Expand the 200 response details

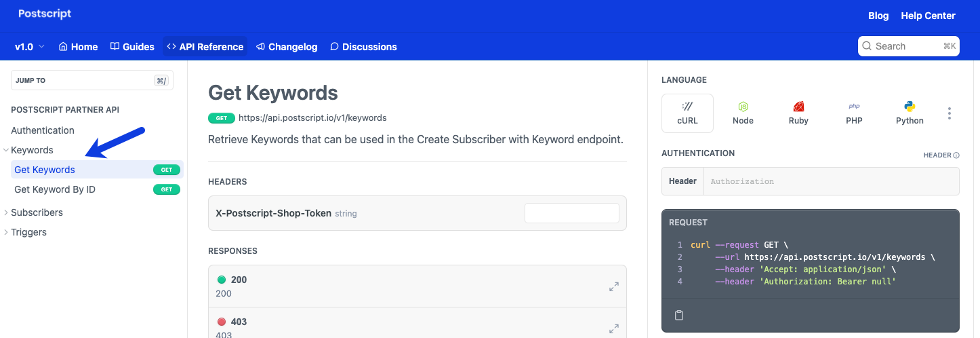pos(613,286)
